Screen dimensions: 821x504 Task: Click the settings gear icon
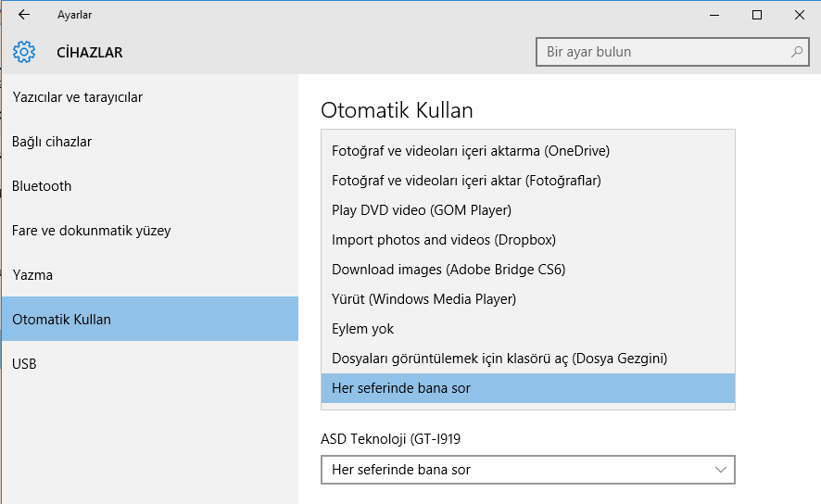tap(24, 52)
